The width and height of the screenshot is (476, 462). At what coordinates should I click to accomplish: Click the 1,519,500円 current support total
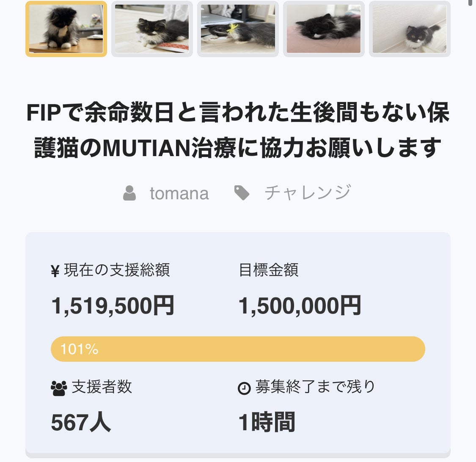click(x=113, y=305)
